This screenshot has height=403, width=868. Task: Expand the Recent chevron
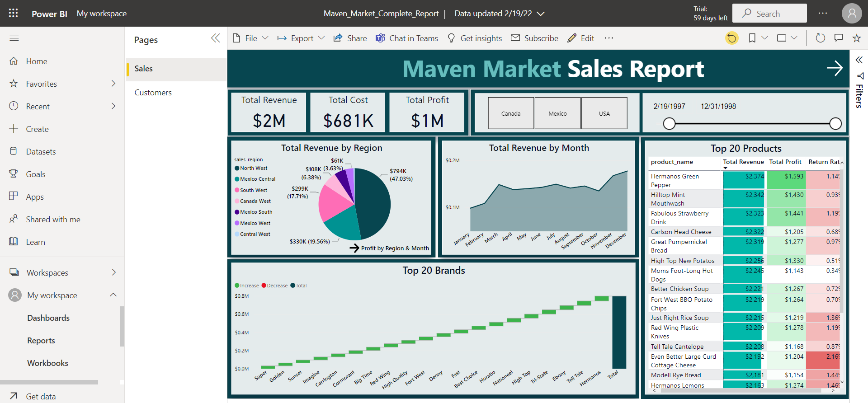point(113,106)
